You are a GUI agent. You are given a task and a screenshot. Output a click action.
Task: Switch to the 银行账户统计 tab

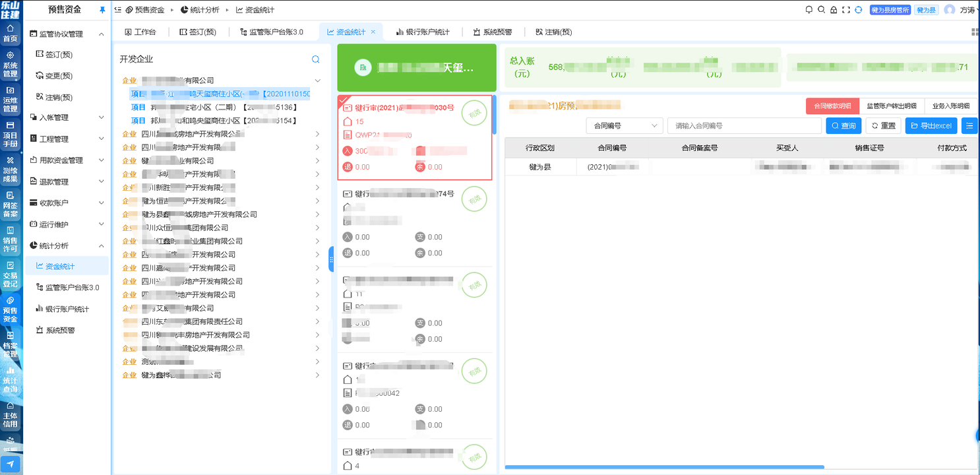pos(422,32)
